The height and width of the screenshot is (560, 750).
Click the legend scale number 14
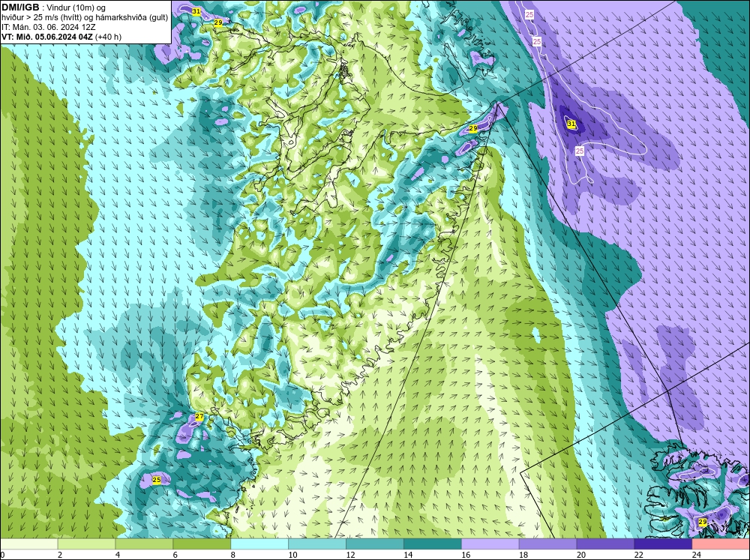click(x=408, y=555)
